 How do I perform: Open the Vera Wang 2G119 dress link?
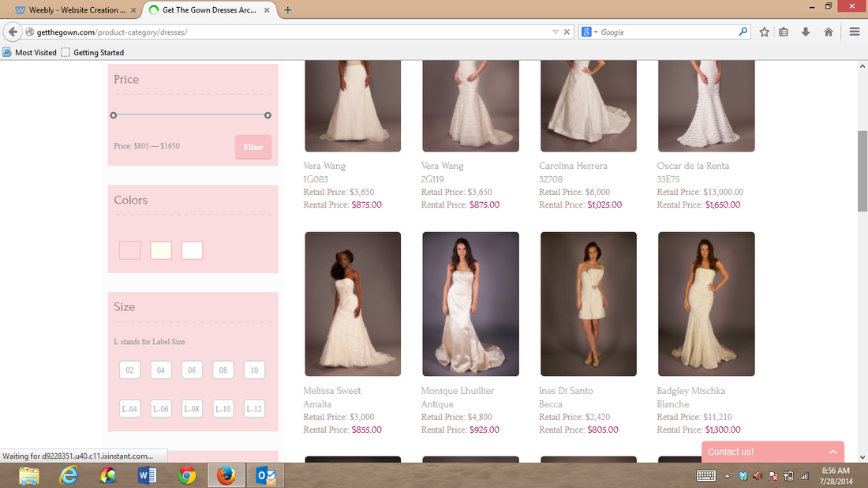(443, 172)
